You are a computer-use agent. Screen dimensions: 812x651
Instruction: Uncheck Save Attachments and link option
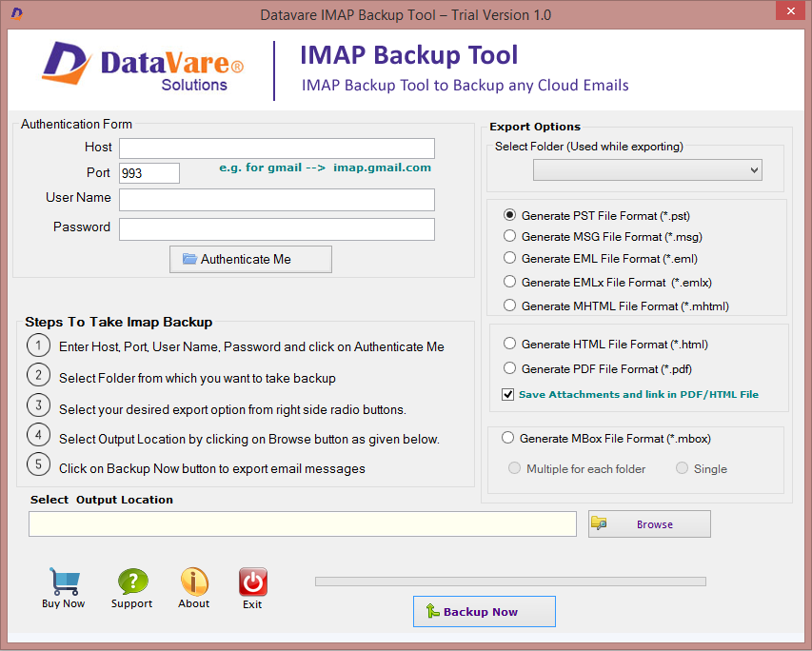click(x=507, y=393)
